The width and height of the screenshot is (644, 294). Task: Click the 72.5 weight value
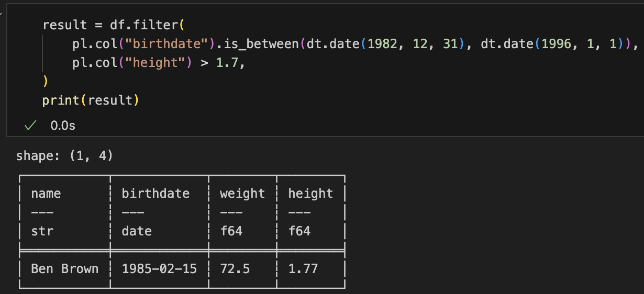pyautogui.click(x=235, y=269)
